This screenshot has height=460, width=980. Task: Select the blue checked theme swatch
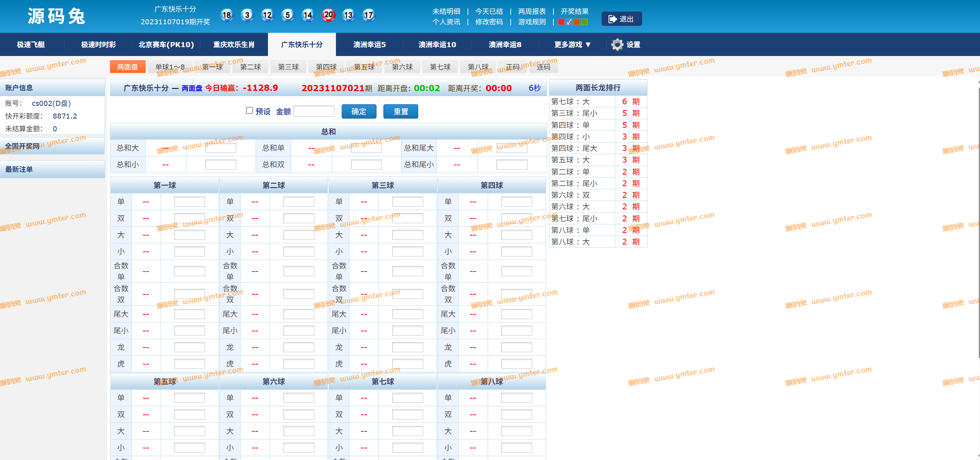[569, 22]
